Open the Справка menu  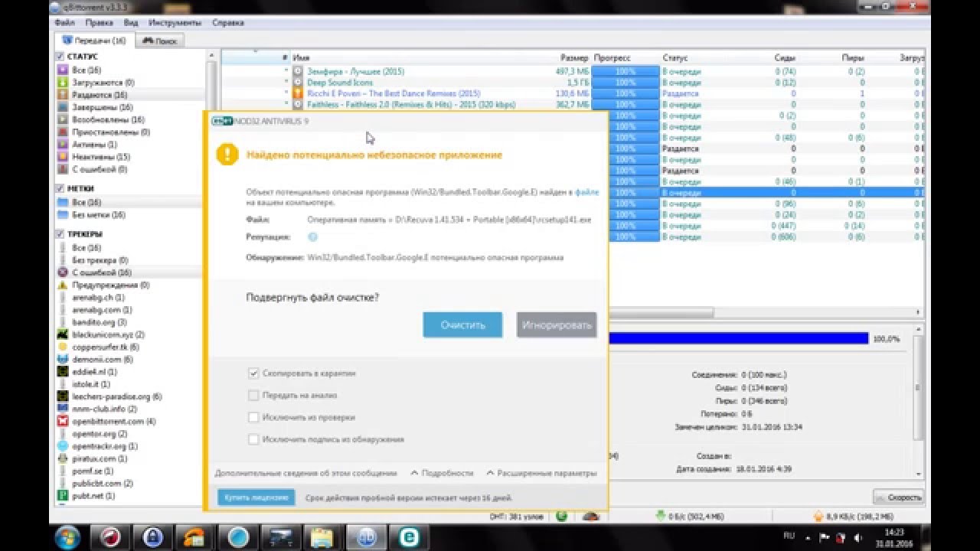(228, 23)
